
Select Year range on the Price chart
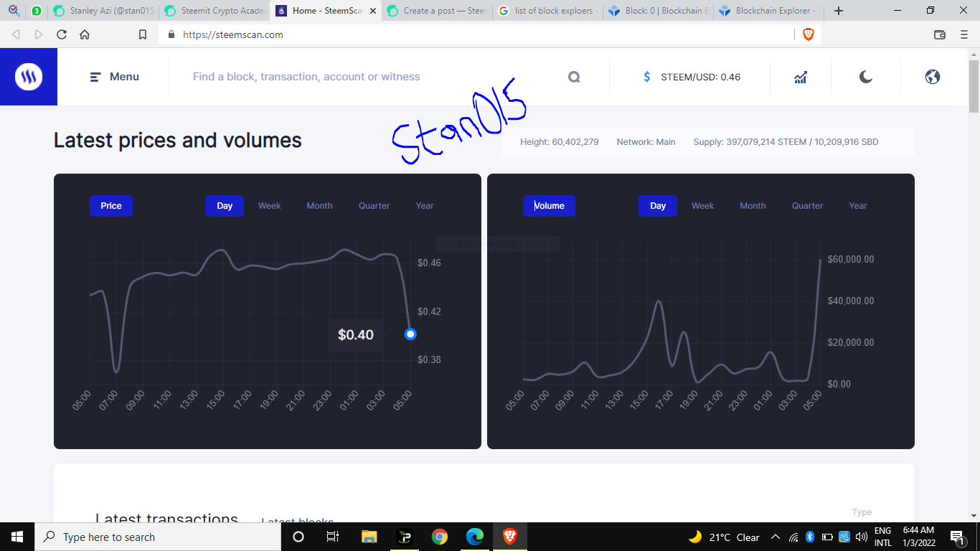coord(425,206)
